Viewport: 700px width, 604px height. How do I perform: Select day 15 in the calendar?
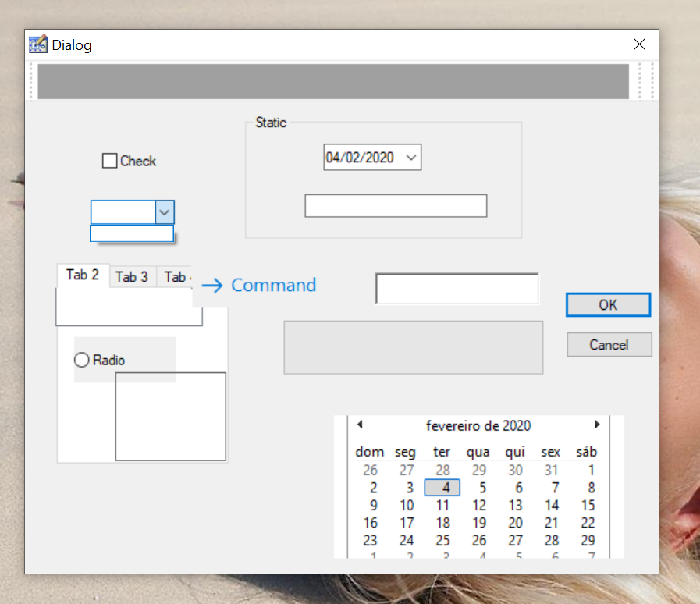coord(588,505)
